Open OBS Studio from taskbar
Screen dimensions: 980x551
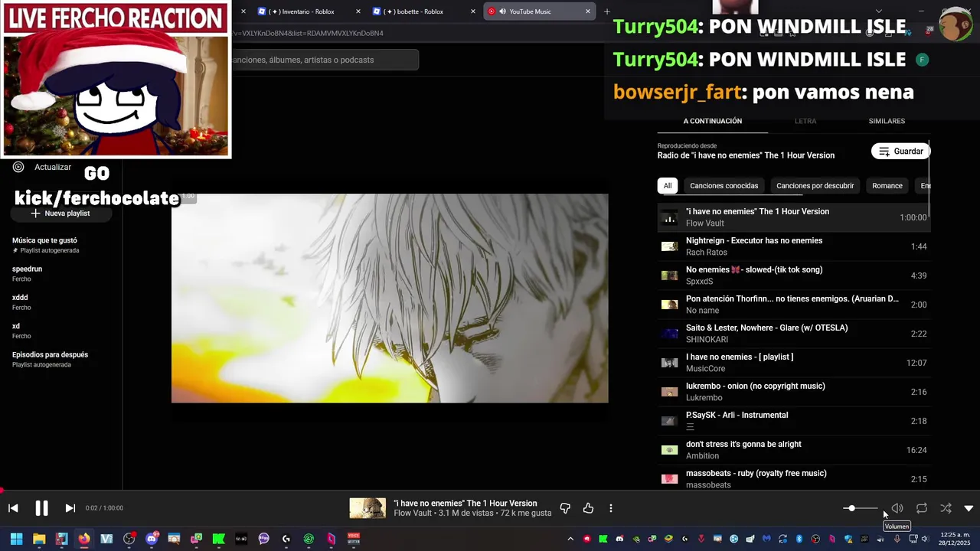pyautogui.click(x=129, y=539)
